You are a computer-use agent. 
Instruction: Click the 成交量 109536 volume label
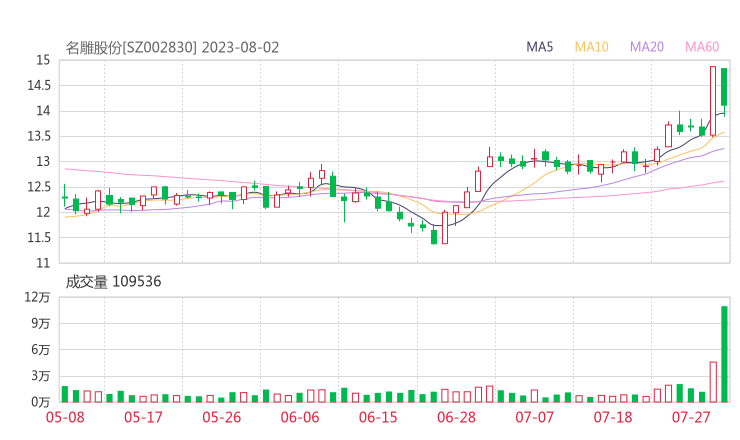click(113, 282)
